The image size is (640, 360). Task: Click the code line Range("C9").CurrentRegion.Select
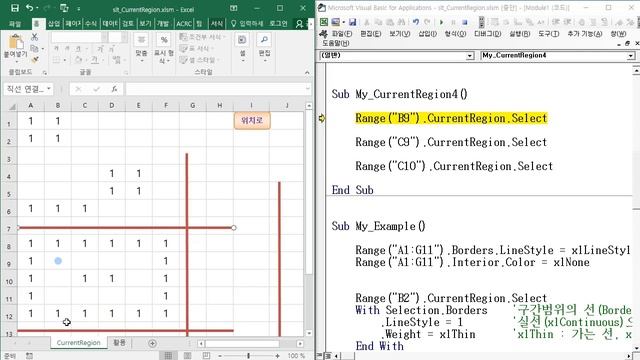coord(451,142)
